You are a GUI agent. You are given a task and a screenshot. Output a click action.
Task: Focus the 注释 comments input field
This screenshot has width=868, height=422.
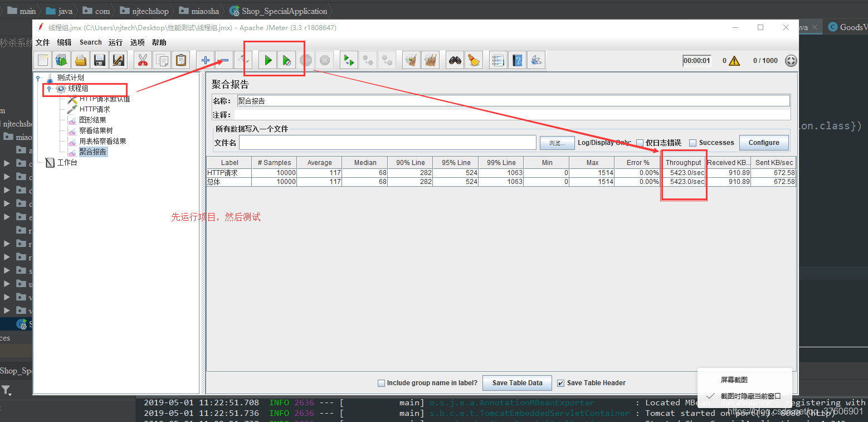coord(513,115)
